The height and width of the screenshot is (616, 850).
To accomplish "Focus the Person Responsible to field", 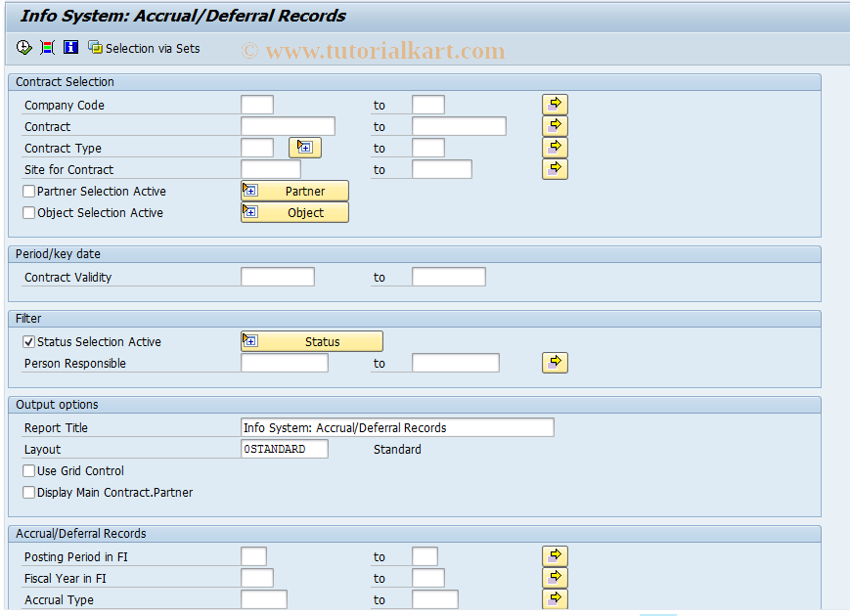I will tap(456, 363).
